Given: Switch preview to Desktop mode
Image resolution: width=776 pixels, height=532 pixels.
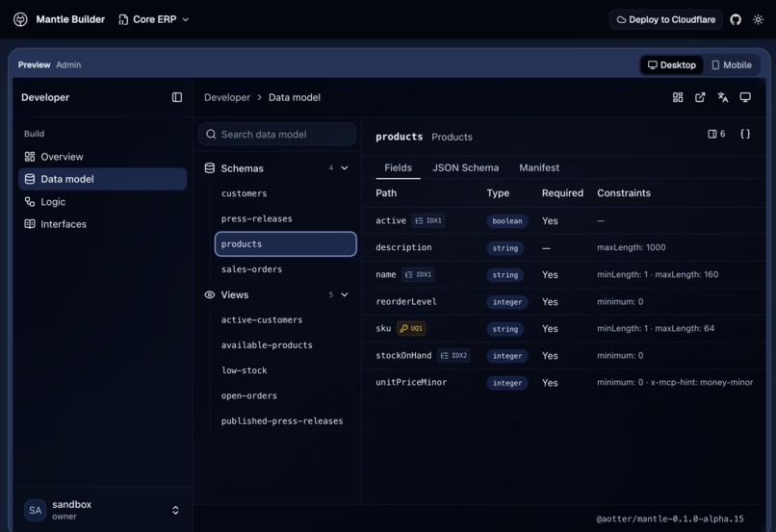Looking at the screenshot, I should click(x=672, y=64).
